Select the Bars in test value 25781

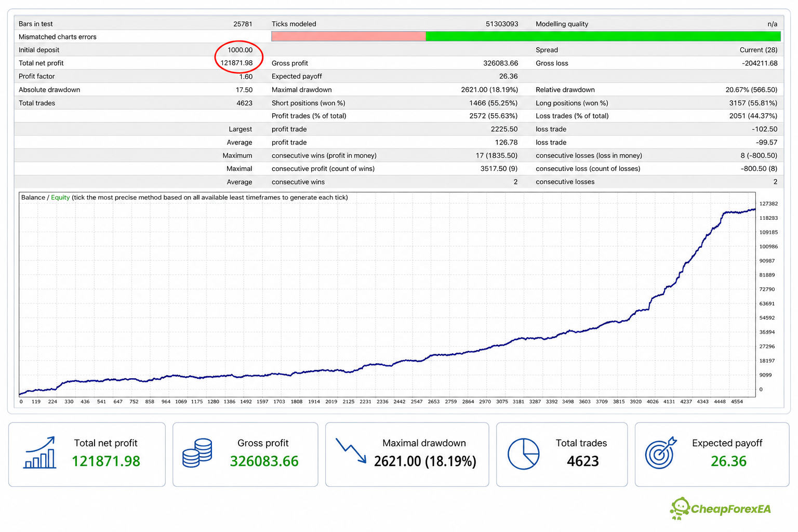pos(243,24)
